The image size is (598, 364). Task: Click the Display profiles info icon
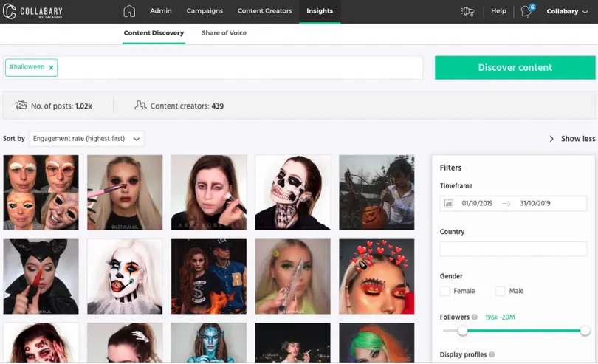[491, 354]
